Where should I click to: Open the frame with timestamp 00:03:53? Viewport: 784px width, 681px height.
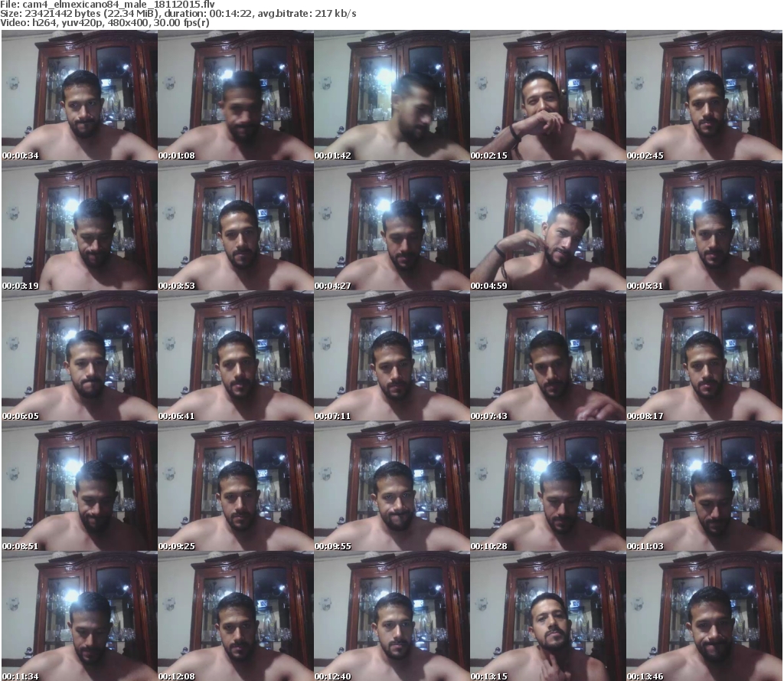(x=236, y=226)
